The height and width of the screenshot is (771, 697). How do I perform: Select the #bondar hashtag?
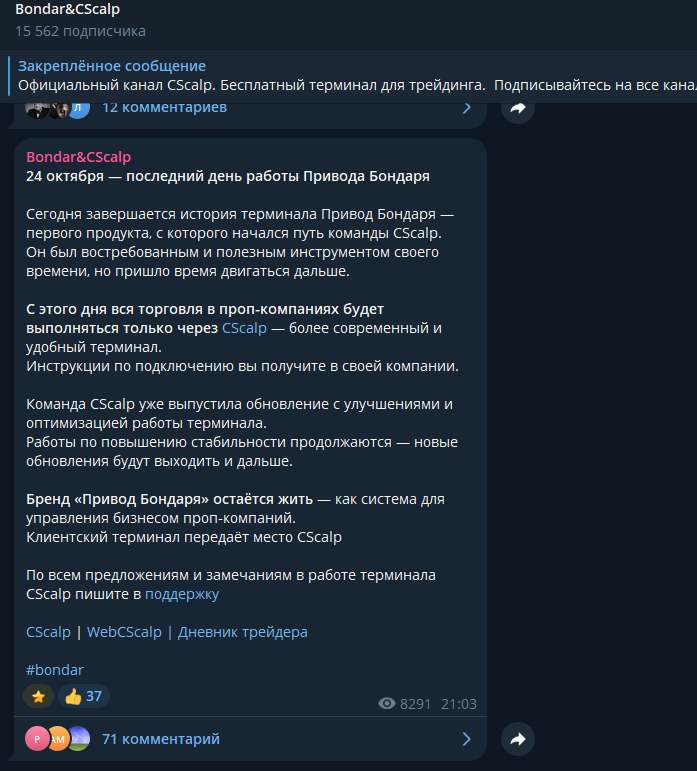point(55,670)
